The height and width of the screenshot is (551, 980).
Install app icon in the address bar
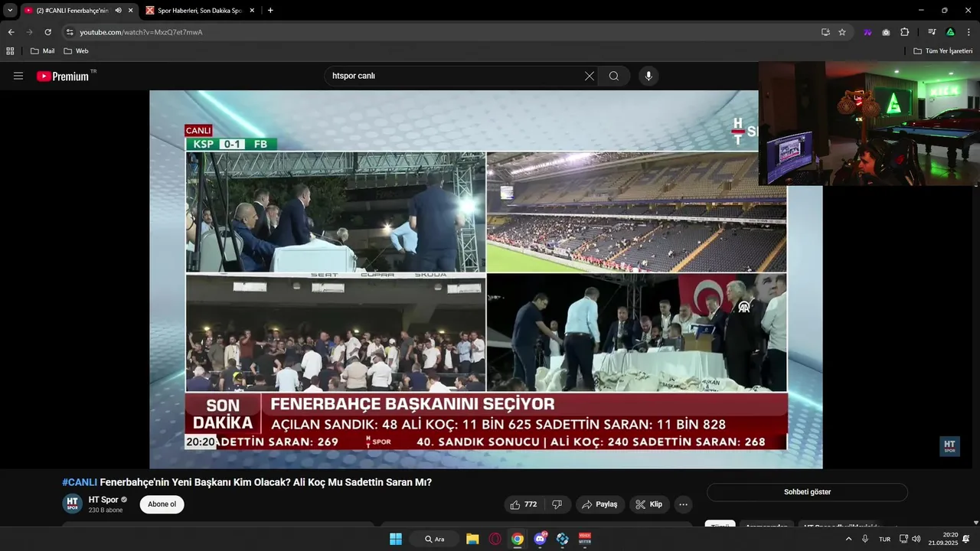coord(825,32)
